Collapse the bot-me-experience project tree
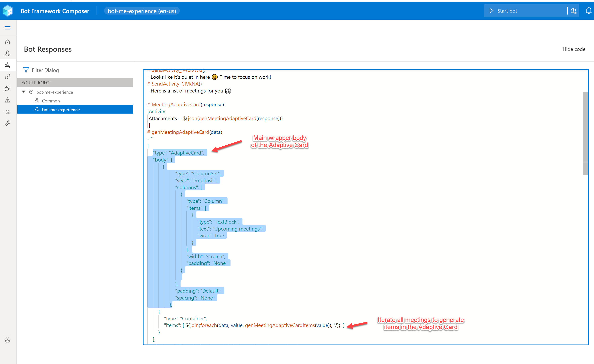 point(24,92)
